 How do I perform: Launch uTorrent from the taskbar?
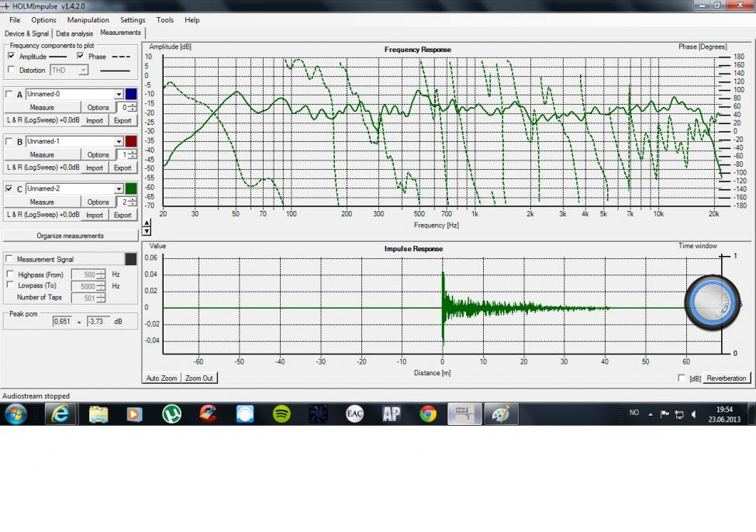[171, 414]
